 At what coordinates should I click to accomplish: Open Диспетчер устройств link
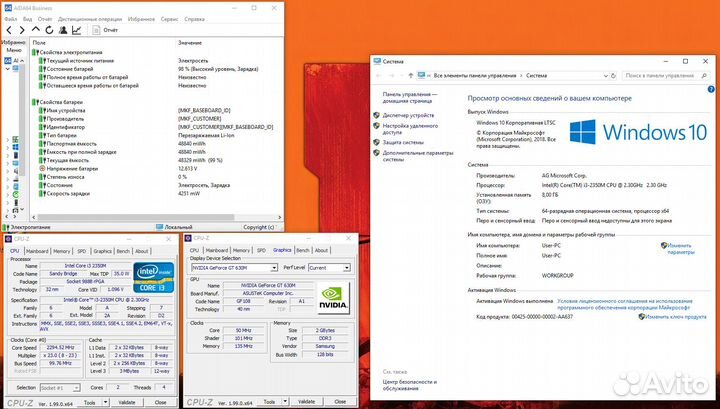pos(408,115)
